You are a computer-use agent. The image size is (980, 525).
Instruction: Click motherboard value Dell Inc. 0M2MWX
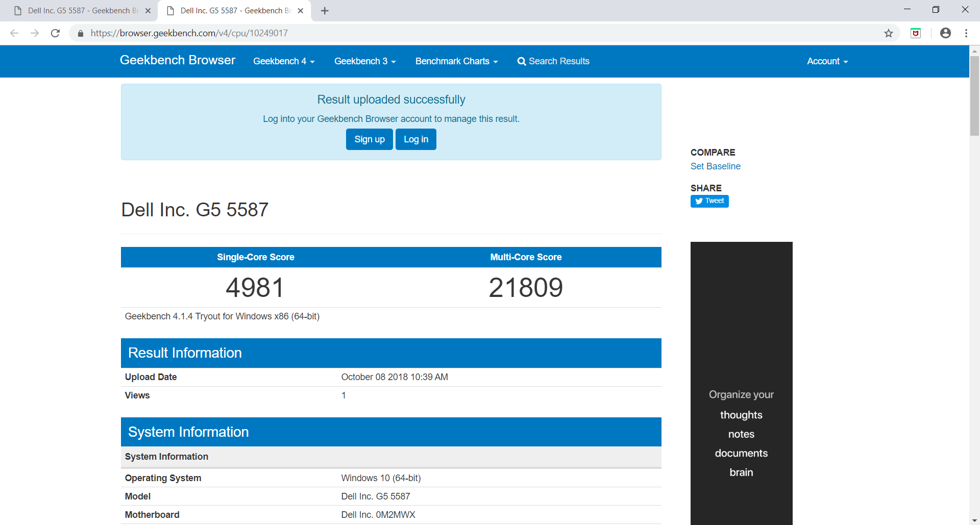click(x=378, y=515)
